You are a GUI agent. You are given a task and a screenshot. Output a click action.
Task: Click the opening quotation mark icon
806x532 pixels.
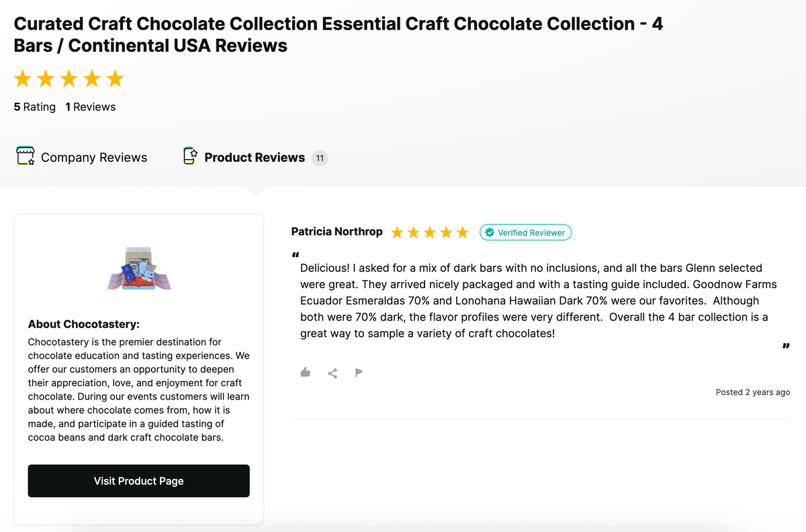pos(296,255)
